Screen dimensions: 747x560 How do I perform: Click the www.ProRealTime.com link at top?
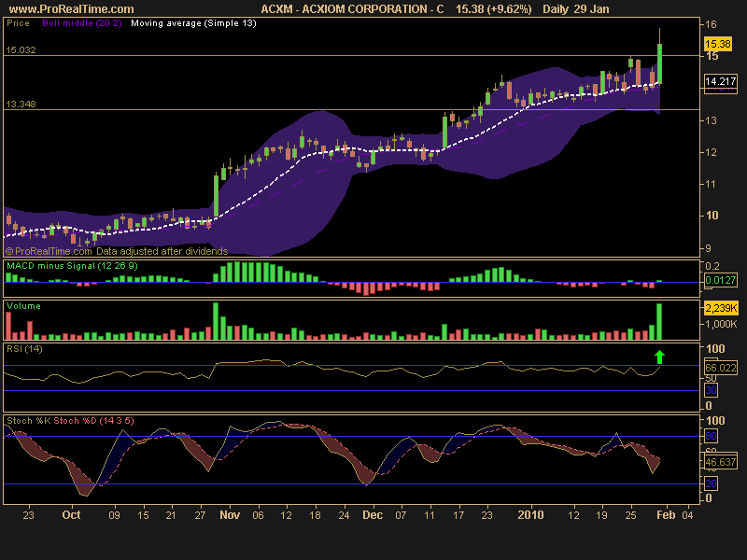click(x=72, y=9)
